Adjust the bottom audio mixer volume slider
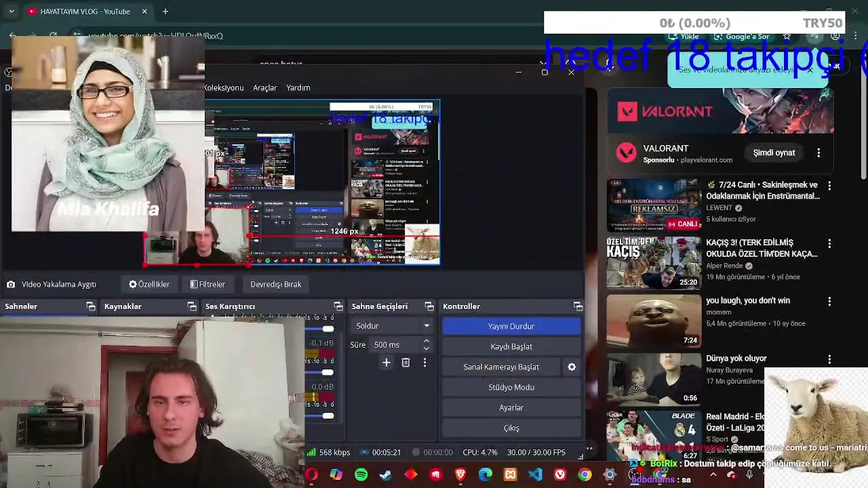Image resolution: width=868 pixels, height=488 pixels. 328,415
